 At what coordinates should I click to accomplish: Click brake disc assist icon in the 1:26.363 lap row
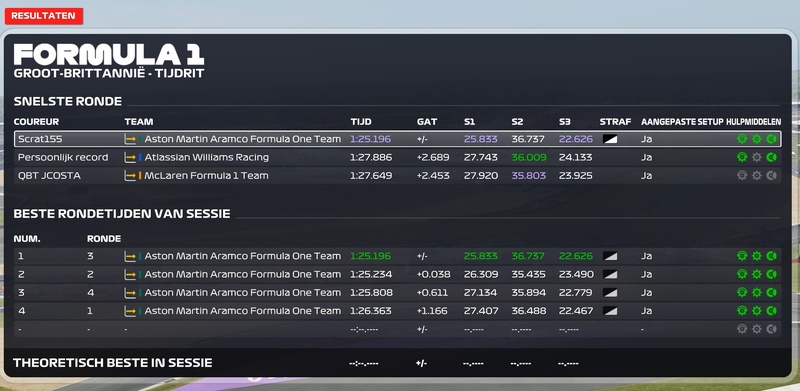click(771, 310)
